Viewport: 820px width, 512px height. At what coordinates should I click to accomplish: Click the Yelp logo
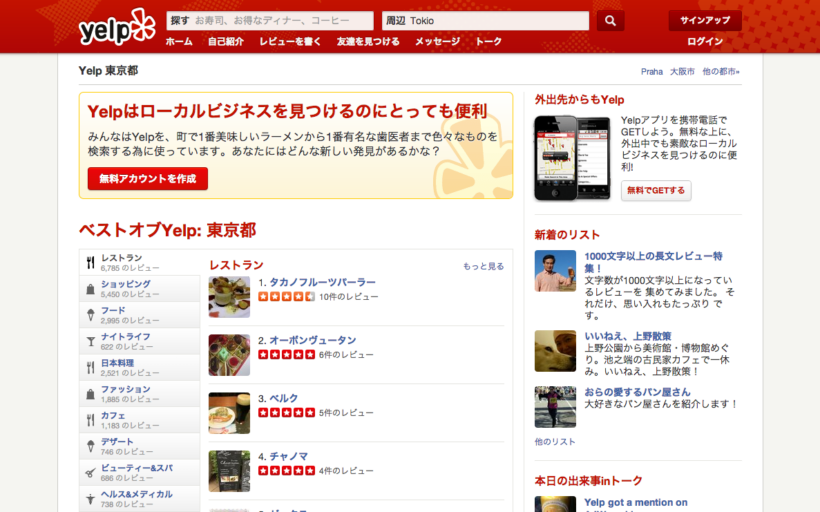(117, 27)
